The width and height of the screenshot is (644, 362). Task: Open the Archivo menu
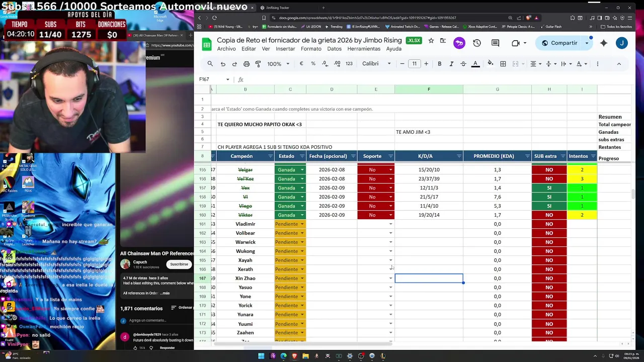226,49
